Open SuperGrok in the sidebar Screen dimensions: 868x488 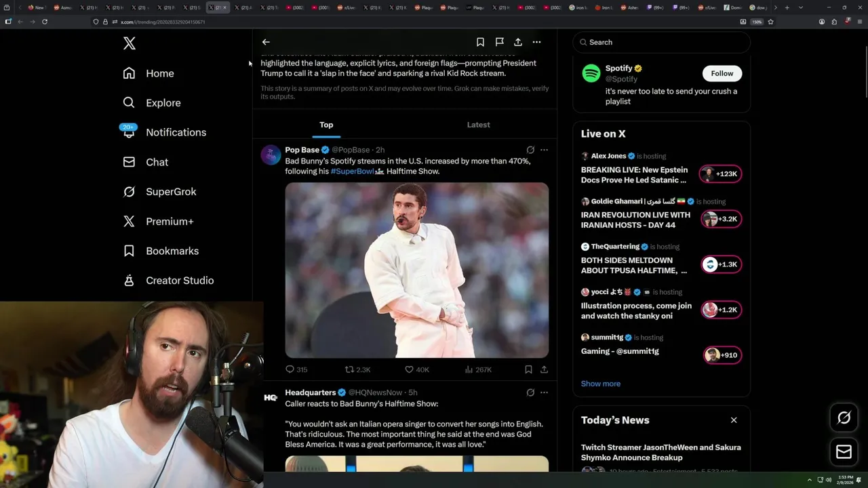click(160, 192)
